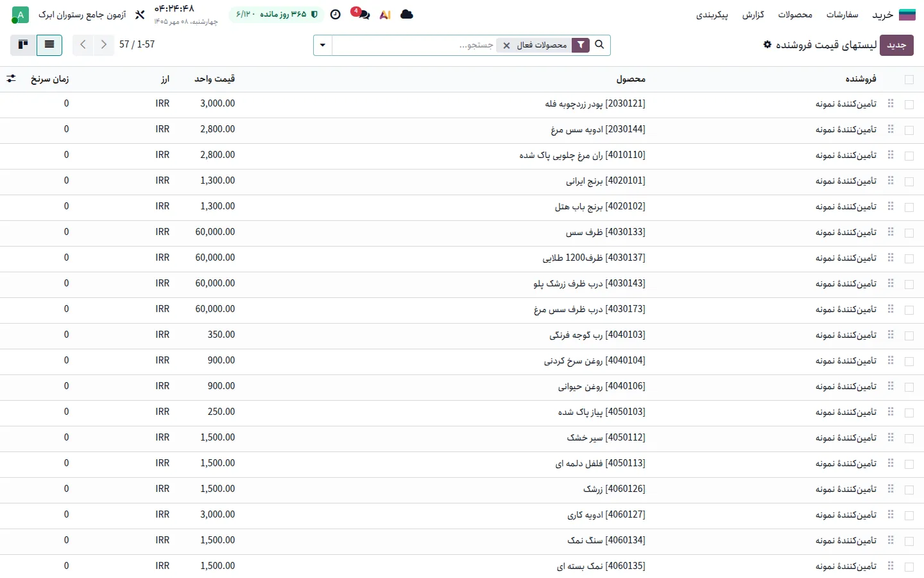Open the activities clock icon
Viewport: 924px width, 578px height.
click(335, 14)
